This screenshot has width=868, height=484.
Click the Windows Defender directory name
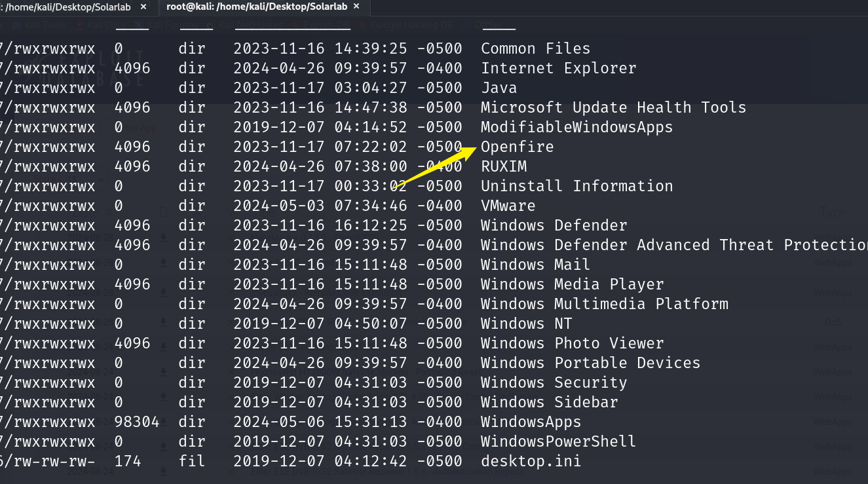(x=554, y=225)
